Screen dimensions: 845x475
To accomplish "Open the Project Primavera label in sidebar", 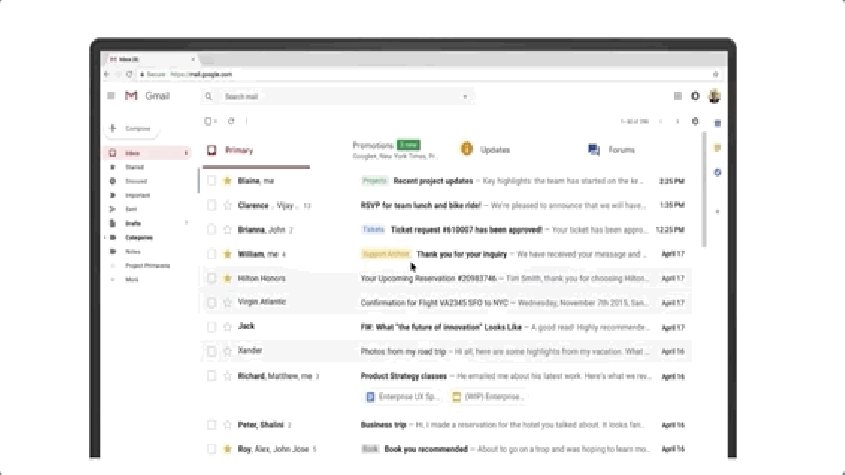I will click(x=148, y=265).
